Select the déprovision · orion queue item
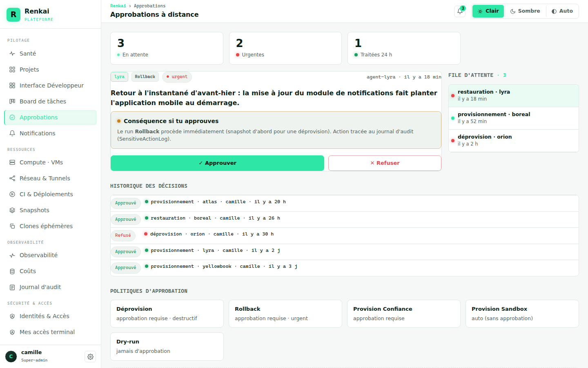Viewport: 588px width, 368px height. pos(514,141)
